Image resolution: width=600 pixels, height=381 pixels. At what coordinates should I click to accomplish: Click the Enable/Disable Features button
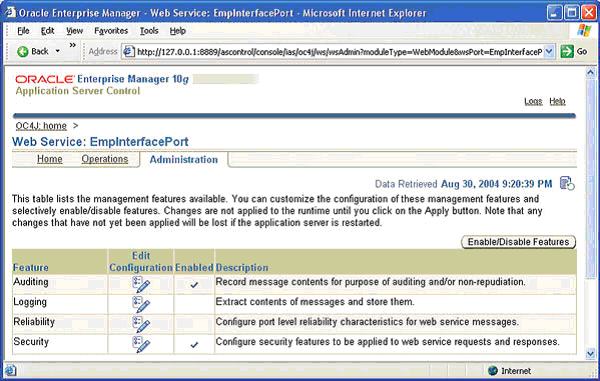point(518,242)
